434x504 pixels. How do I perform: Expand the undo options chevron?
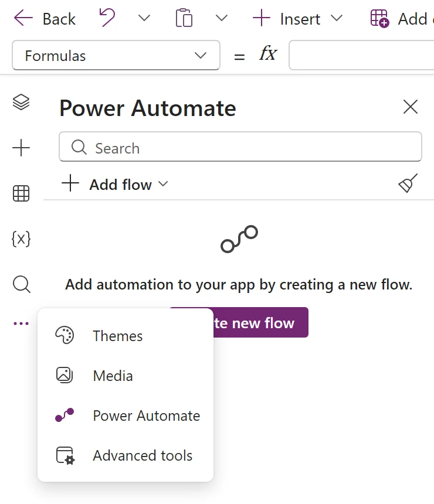[x=144, y=18]
